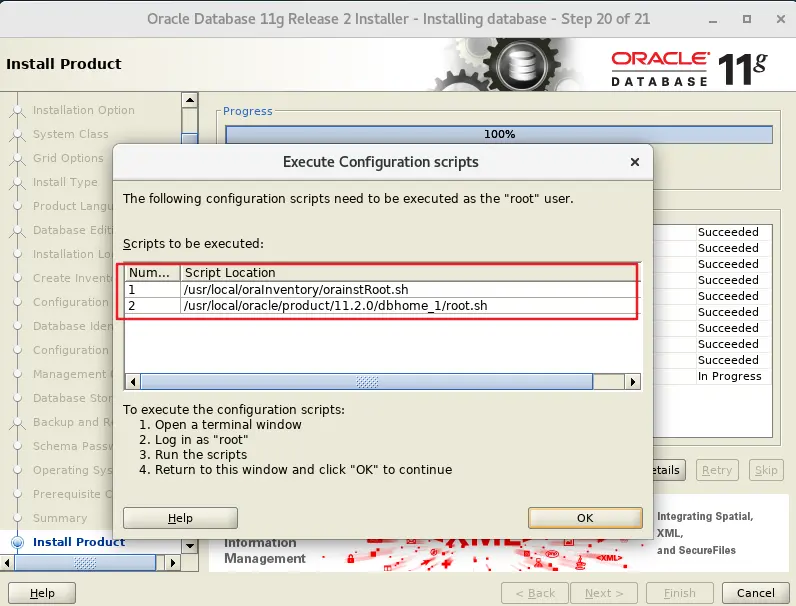The width and height of the screenshot is (796, 606).
Task: Select Install Type step in sidebar
Action: (x=65, y=182)
